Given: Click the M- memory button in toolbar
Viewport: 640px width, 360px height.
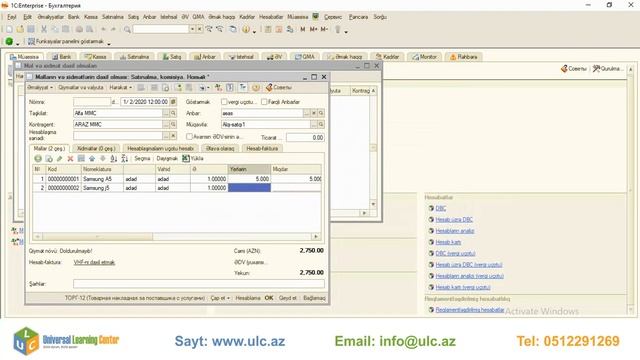Looking at the screenshot, I should coord(324,29).
